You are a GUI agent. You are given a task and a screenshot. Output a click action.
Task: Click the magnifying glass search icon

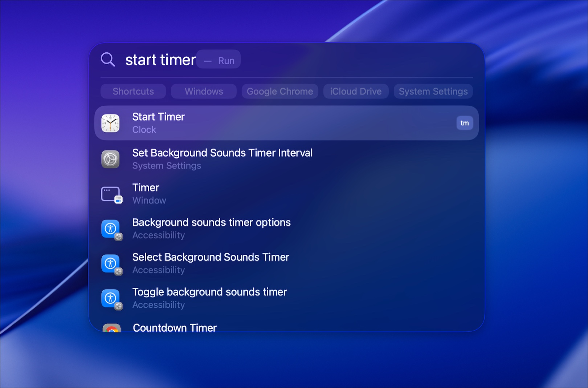point(107,59)
